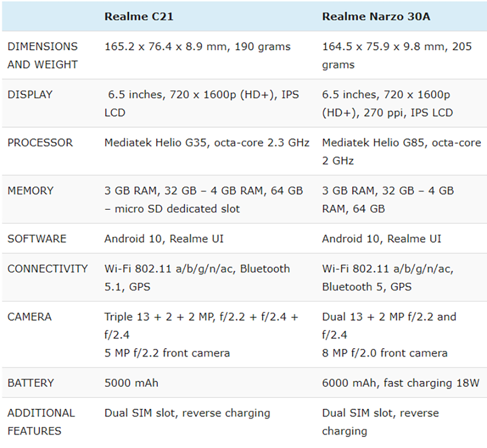Click the micro SD dedicated slot text
487x448 pixels.
[178, 209]
